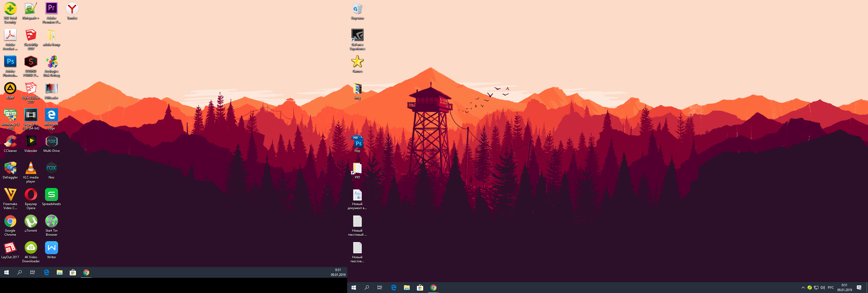Open the Yandex browser shortcut

coord(72,11)
